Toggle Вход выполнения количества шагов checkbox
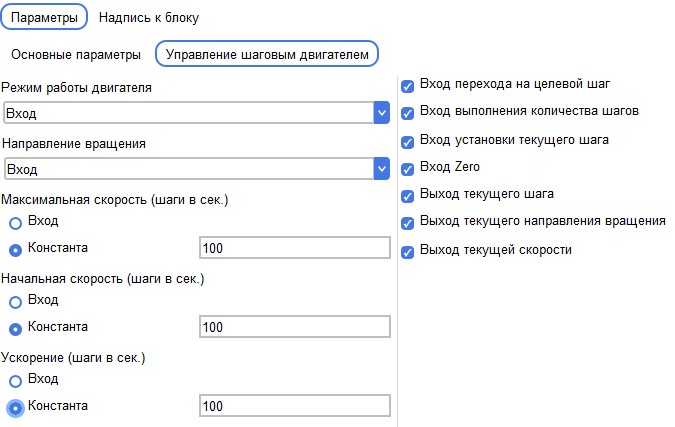The height and width of the screenshot is (427, 675). pos(407,113)
